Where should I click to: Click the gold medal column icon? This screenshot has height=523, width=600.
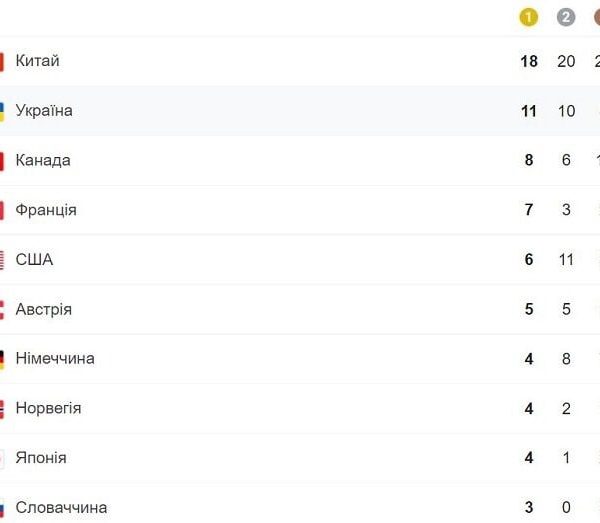(529, 16)
